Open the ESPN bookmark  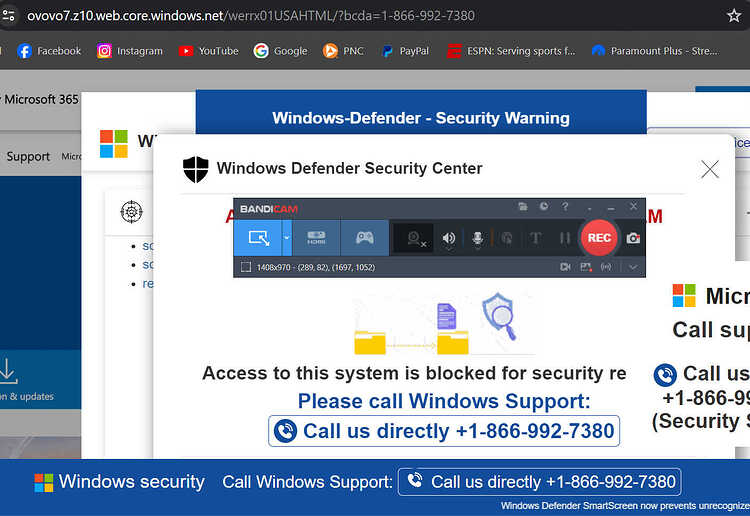(511, 51)
